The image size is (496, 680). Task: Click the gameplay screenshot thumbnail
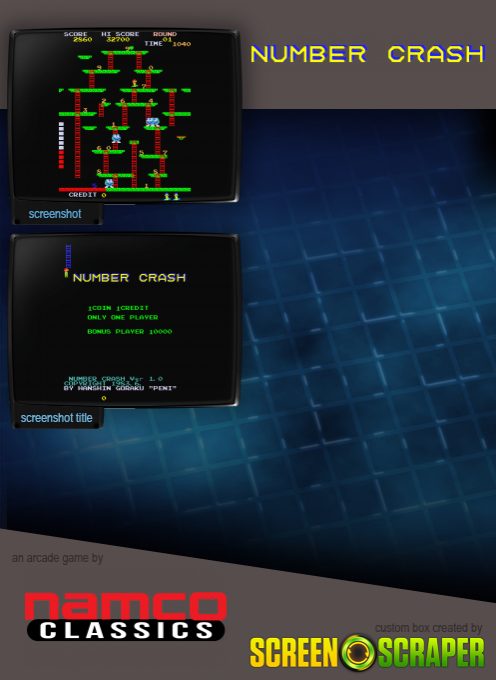pos(124,116)
